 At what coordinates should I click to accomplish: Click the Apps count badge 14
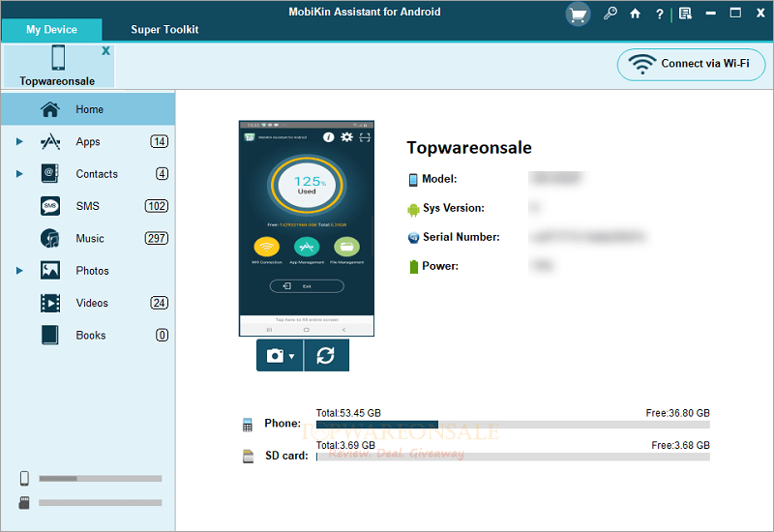pyautogui.click(x=159, y=141)
